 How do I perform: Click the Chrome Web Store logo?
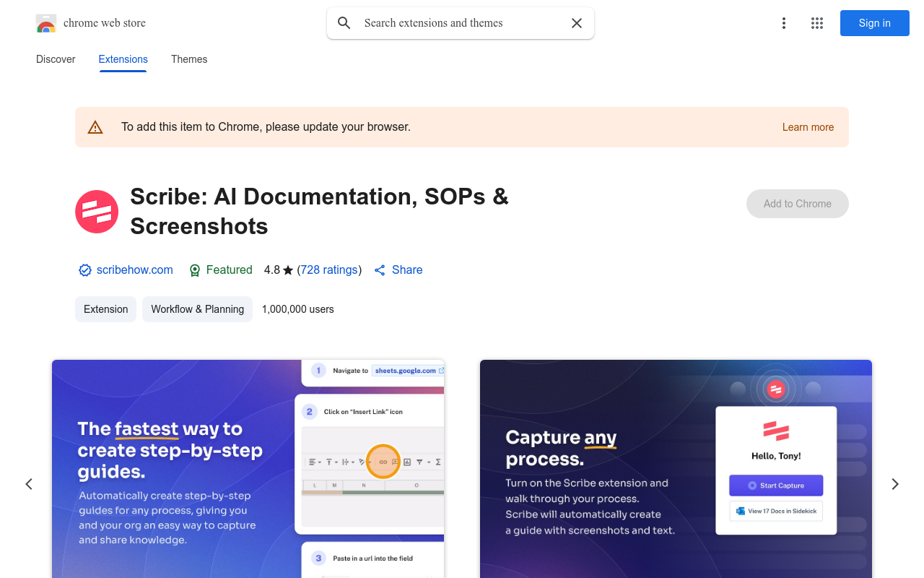(x=46, y=23)
